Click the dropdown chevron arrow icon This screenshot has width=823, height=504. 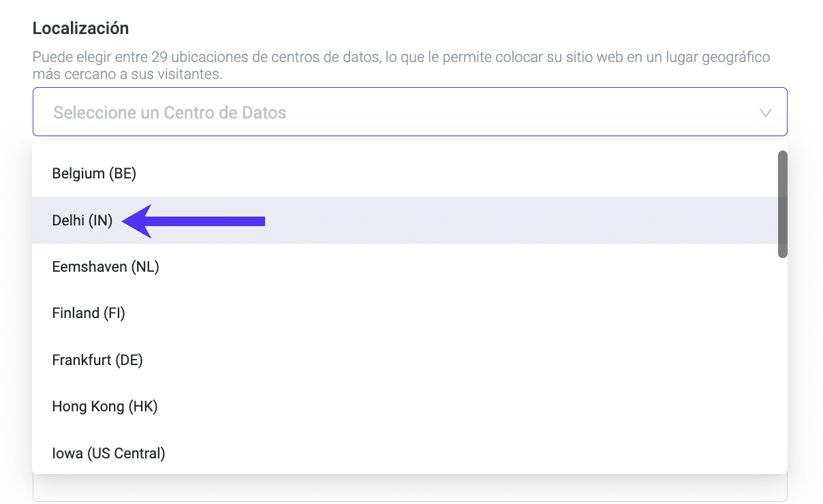(x=765, y=112)
